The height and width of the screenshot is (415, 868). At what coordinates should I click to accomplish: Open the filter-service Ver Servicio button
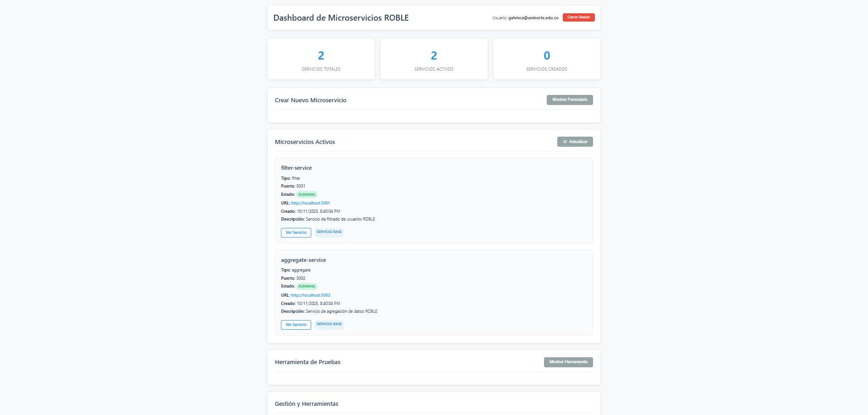tap(296, 232)
